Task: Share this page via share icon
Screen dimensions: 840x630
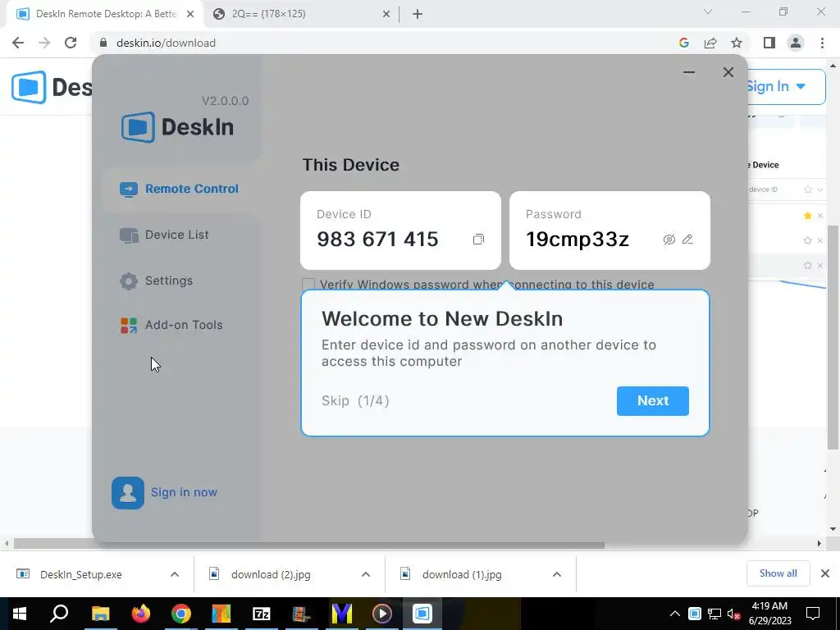Action: (710, 43)
